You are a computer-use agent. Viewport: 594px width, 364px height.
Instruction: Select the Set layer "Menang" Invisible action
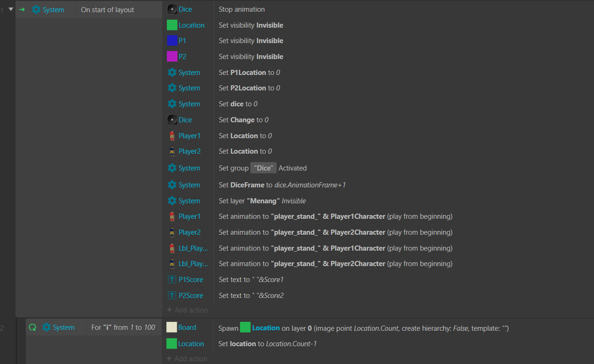262,201
